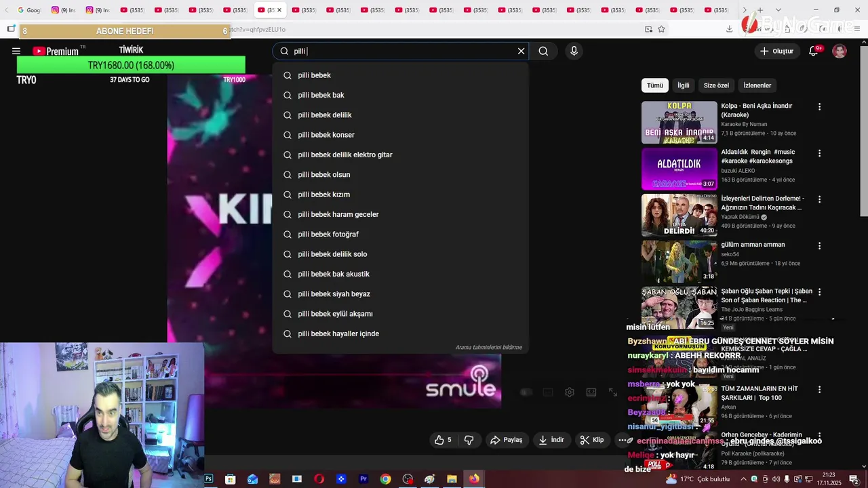
Task: Choose suggestion 'pilli bebek konser'
Action: 400,135
